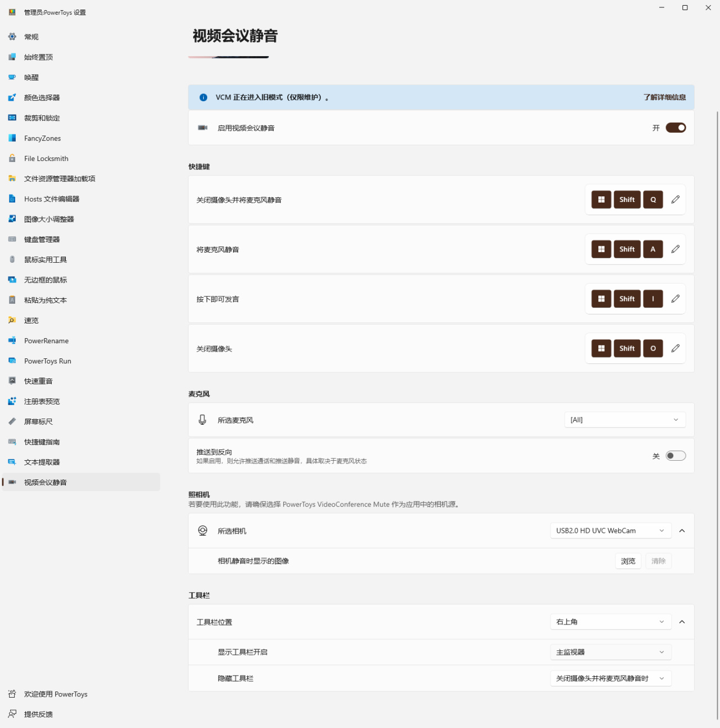Collapse the 工具栏位置 section chevron
This screenshot has height=728, width=720.
(682, 622)
